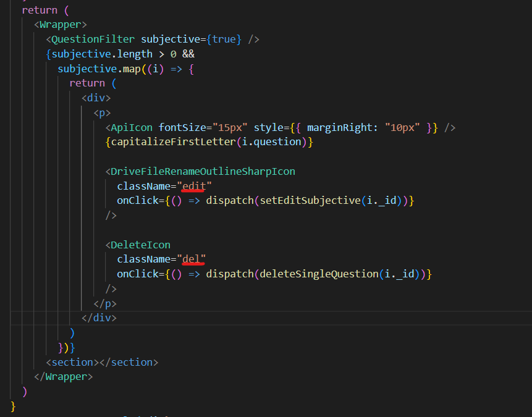
Task: Place cursor on QuestionFilter component name
Action: 94,40
